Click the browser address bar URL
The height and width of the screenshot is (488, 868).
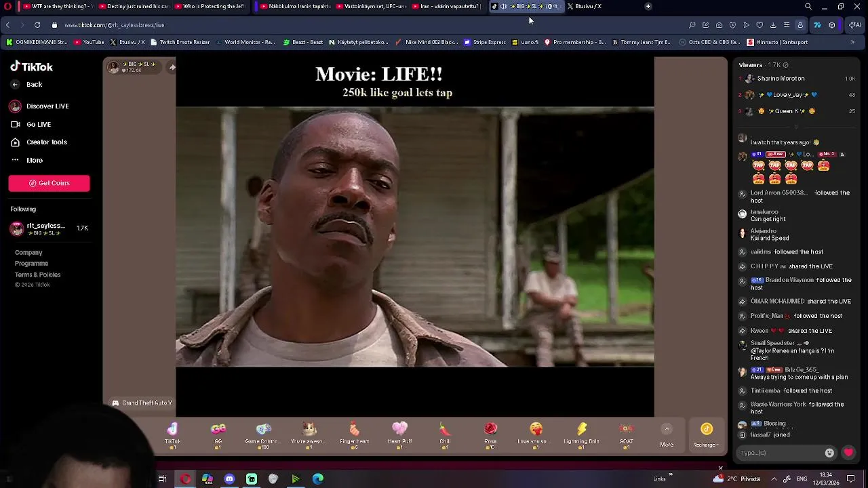(115, 25)
